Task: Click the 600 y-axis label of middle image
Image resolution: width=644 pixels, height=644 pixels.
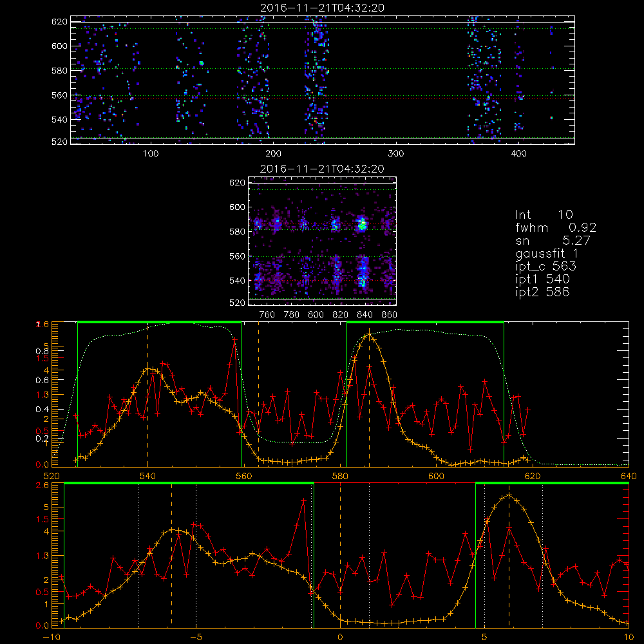Action: point(237,207)
